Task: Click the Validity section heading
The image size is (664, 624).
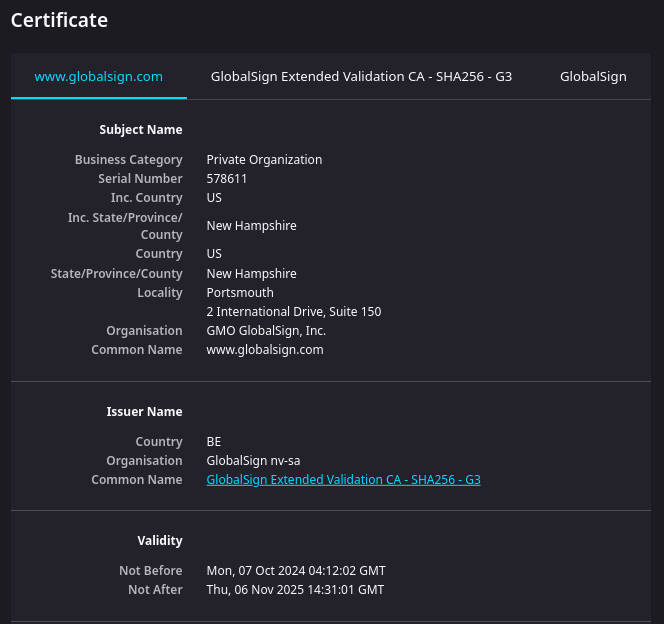Action: [160, 541]
